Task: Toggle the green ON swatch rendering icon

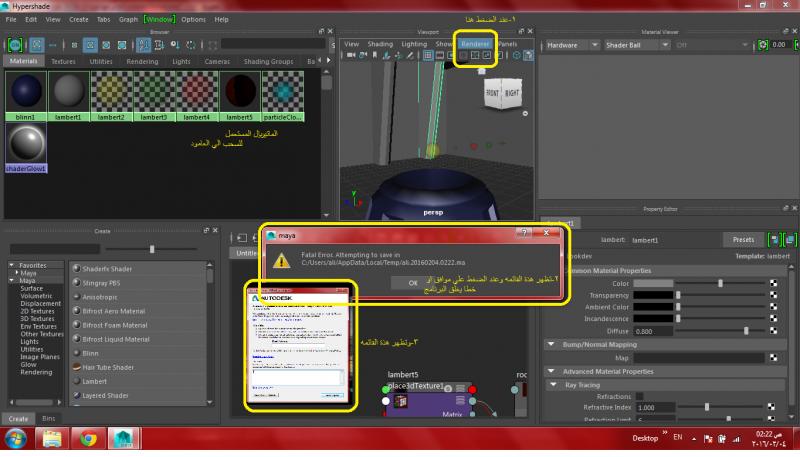Action: 15,45
